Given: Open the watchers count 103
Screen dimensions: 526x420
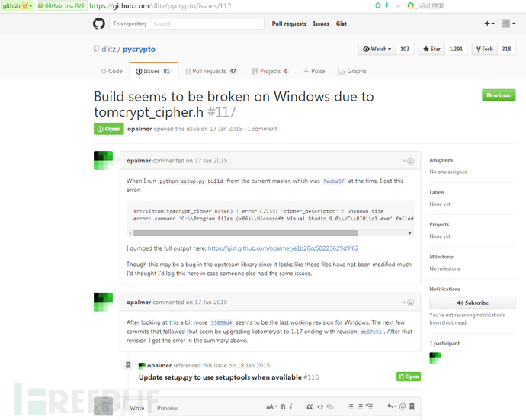Looking at the screenshot, I should coord(405,49).
